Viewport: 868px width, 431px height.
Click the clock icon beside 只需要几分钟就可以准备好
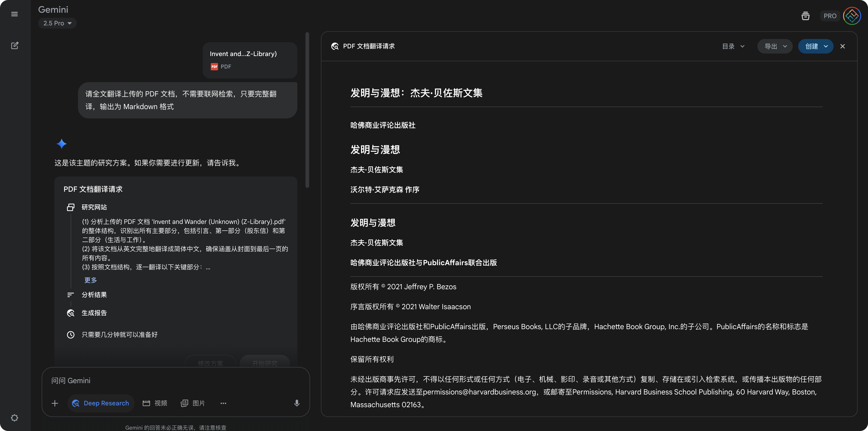[70, 335]
